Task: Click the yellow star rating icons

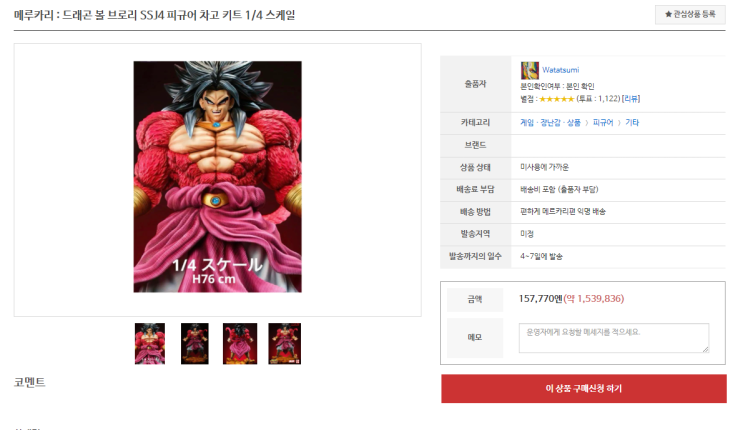Action: point(556,99)
